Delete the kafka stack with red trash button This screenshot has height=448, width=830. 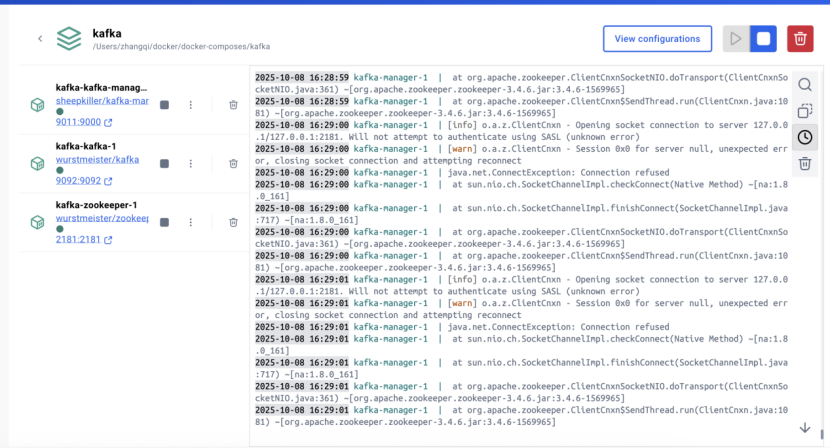800,39
